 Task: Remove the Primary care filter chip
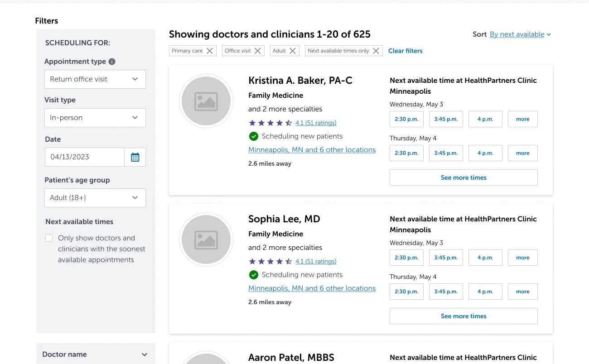209,51
